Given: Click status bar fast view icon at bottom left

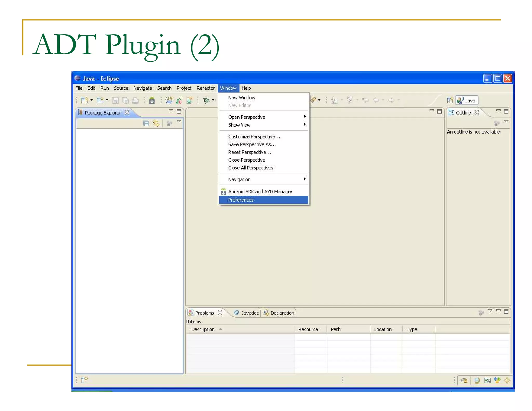Looking at the screenshot, I should [x=84, y=380].
